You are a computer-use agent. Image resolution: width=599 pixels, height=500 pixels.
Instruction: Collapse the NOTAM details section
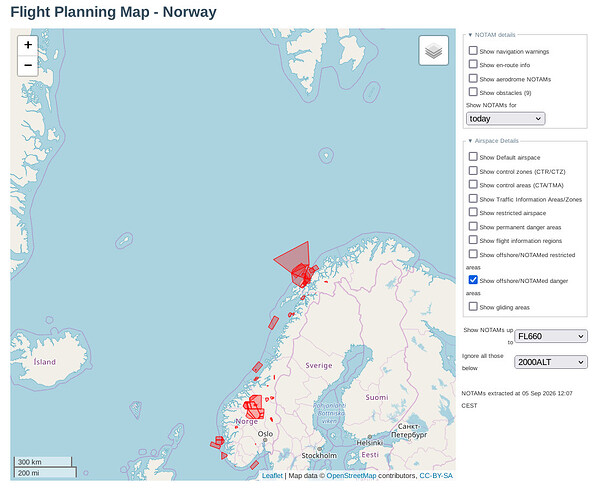coord(492,35)
